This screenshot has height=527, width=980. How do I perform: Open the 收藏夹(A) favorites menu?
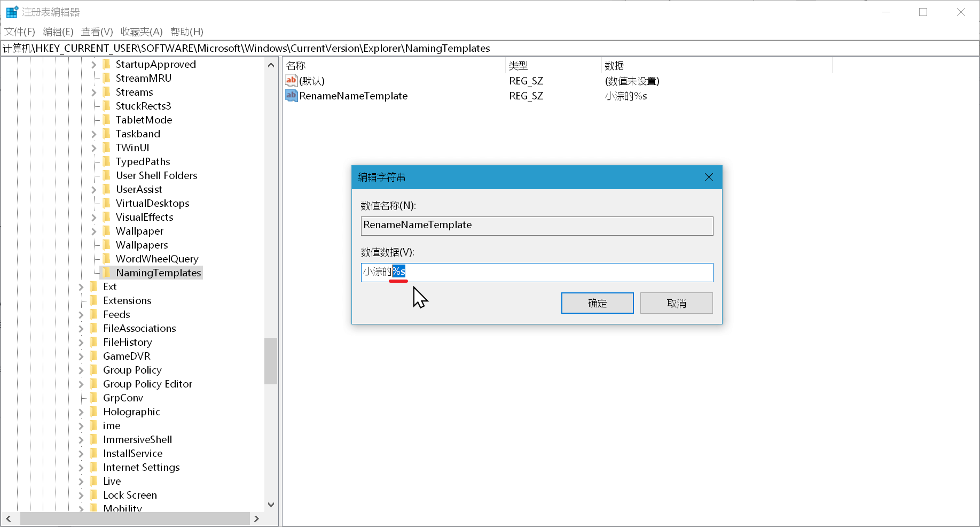point(141,32)
